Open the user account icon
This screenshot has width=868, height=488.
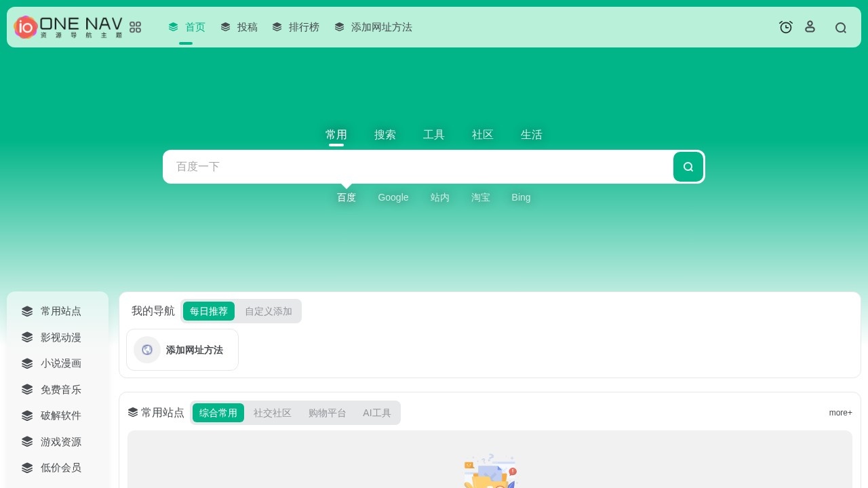click(x=810, y=26)
